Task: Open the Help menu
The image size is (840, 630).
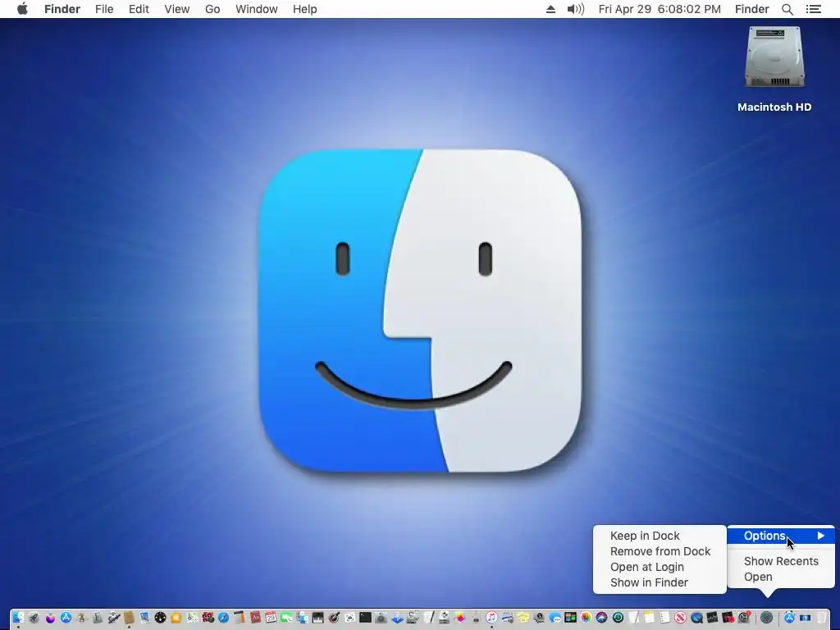Action: 305,9
